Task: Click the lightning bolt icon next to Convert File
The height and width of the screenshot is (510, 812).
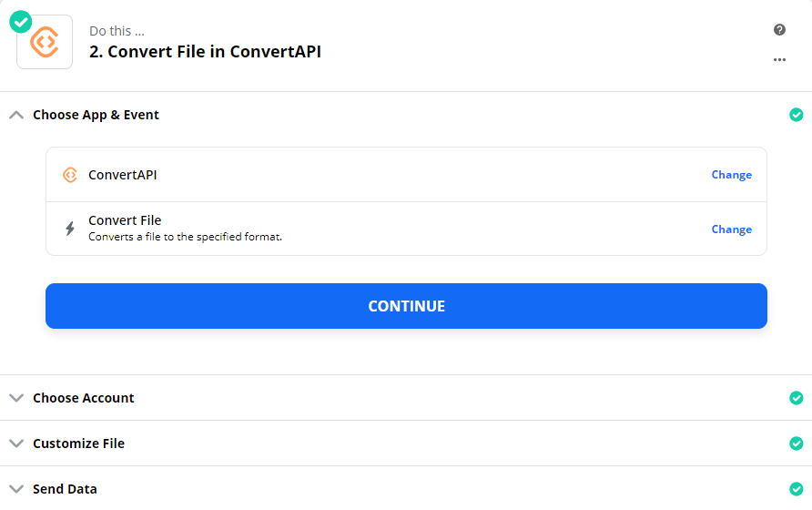Action: [x=70, y=229]
